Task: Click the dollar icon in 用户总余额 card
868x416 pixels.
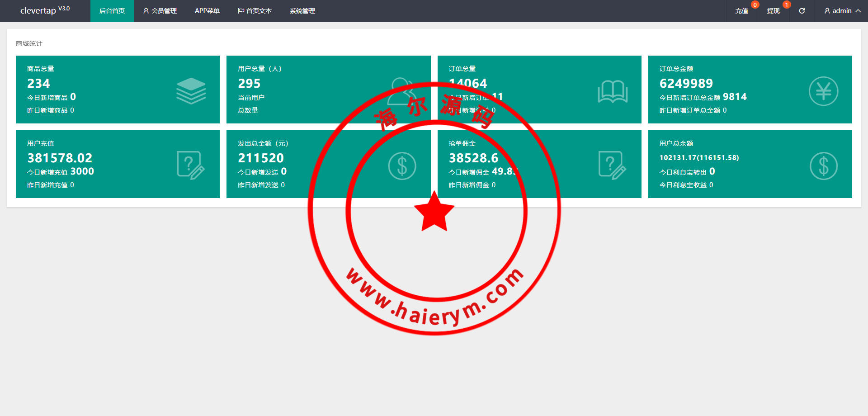Action: pyautogui.click(x=823, y=166)
